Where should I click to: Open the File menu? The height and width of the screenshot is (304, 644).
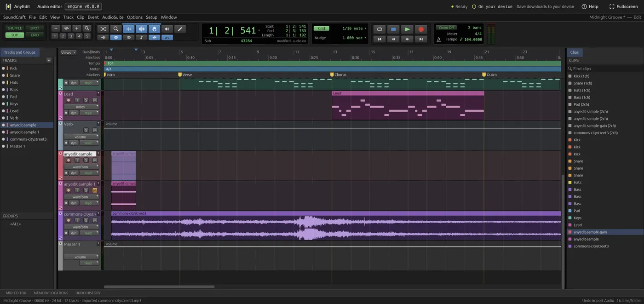click(x=32, y=17)
